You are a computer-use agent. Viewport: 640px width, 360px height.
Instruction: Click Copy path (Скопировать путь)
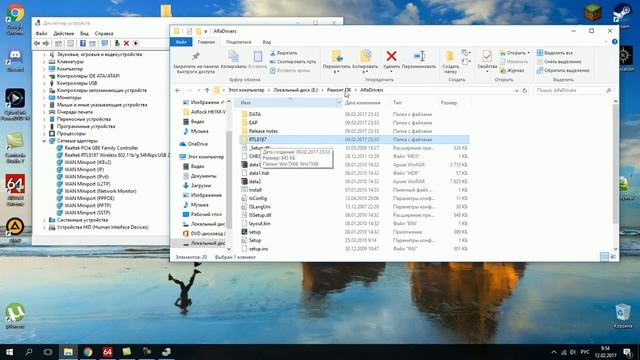293,62
